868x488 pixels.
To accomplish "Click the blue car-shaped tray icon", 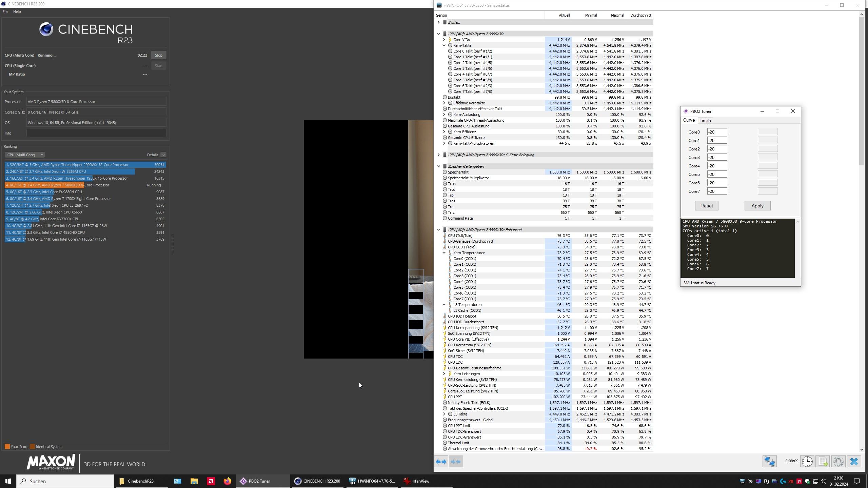I will (x=774, y=481).
